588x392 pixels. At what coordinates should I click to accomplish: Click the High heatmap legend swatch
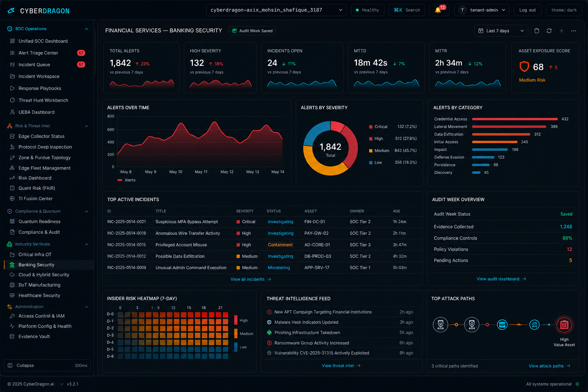[x=236, y=320]
